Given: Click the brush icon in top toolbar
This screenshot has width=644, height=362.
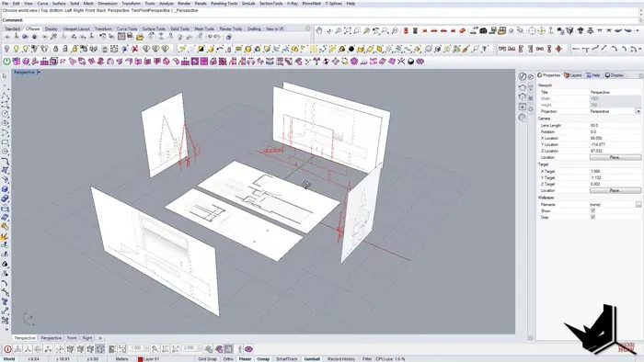Looking at the screenshot, I should pos(466,49).
